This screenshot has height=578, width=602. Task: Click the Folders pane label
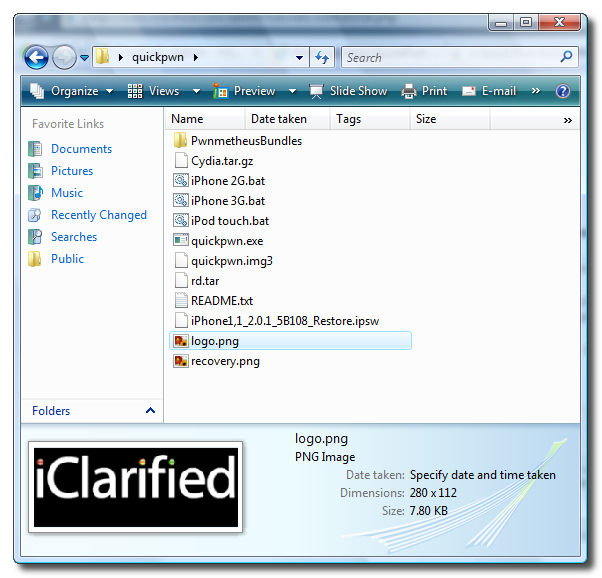click(x=51, y=411)
